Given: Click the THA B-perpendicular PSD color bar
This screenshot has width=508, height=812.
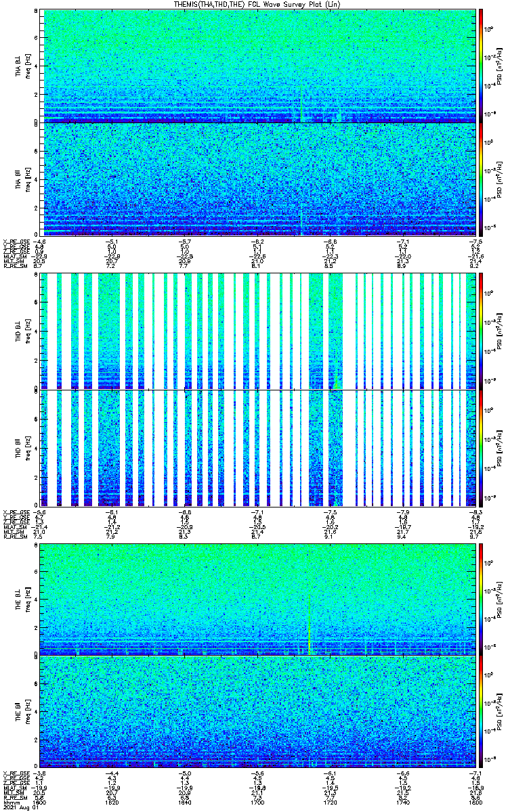Looking at the screenshot, I should [481, 66].
